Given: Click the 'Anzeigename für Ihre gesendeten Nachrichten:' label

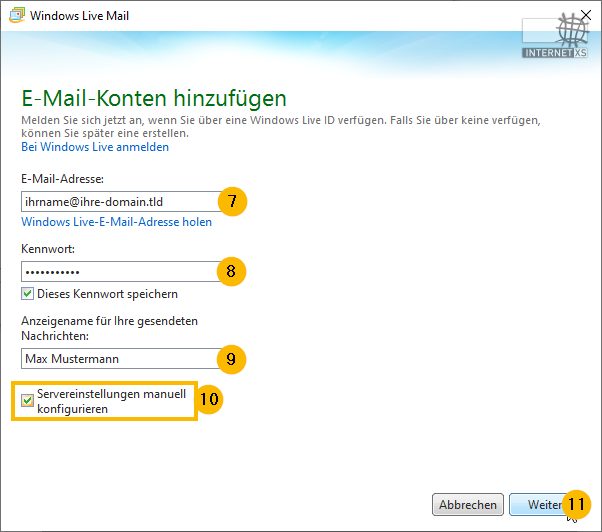Looking at the screenshot, I should (109, 328).
